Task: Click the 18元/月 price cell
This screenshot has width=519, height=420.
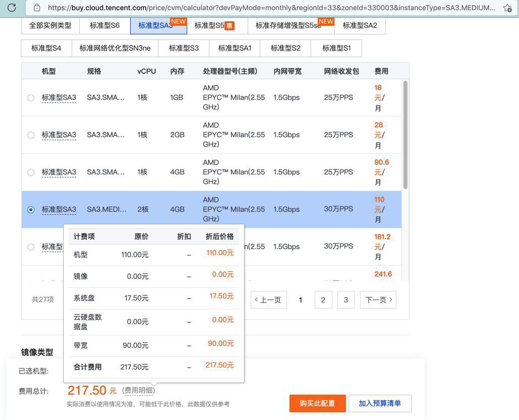Action: 379,98
